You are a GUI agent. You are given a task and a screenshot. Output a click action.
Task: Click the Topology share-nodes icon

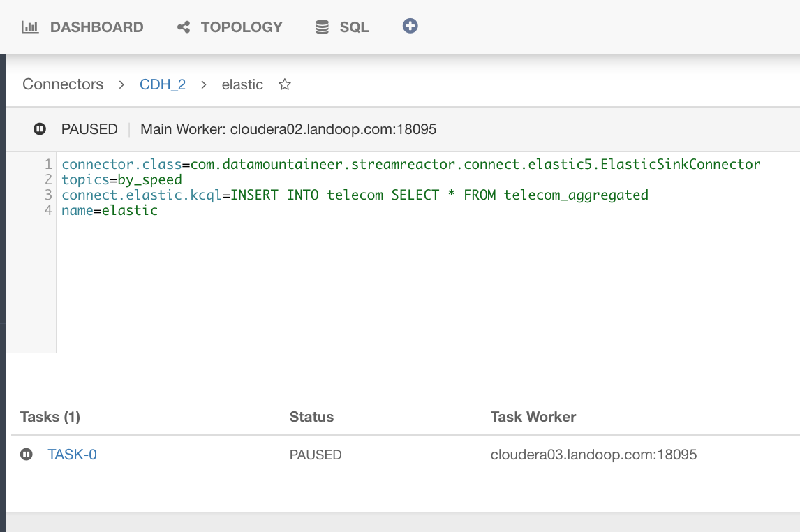184,27
